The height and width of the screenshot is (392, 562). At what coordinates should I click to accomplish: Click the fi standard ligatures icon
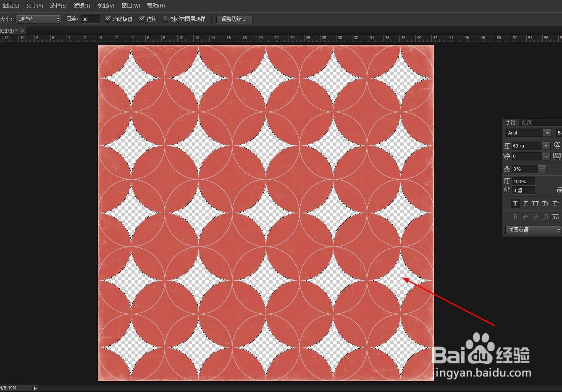pyautogui.click(x=515, y=217)
